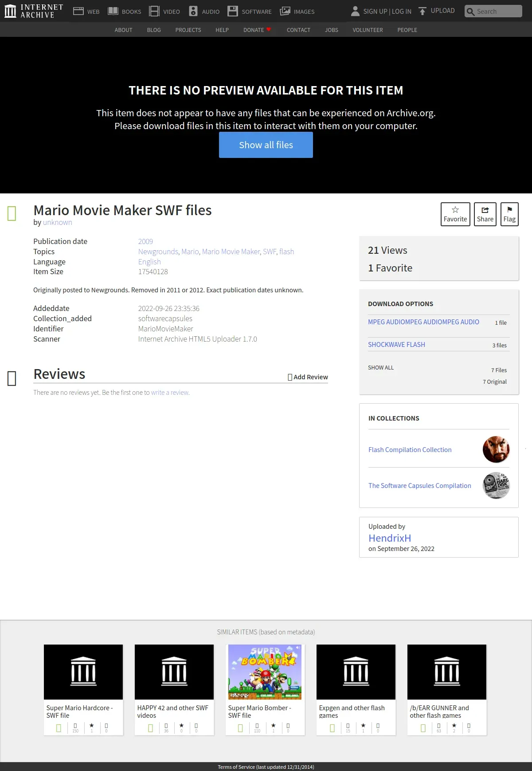Open Super Mario Bomber thumbnail
Viewport: 532px width, 771px height.
pos(265,672)
